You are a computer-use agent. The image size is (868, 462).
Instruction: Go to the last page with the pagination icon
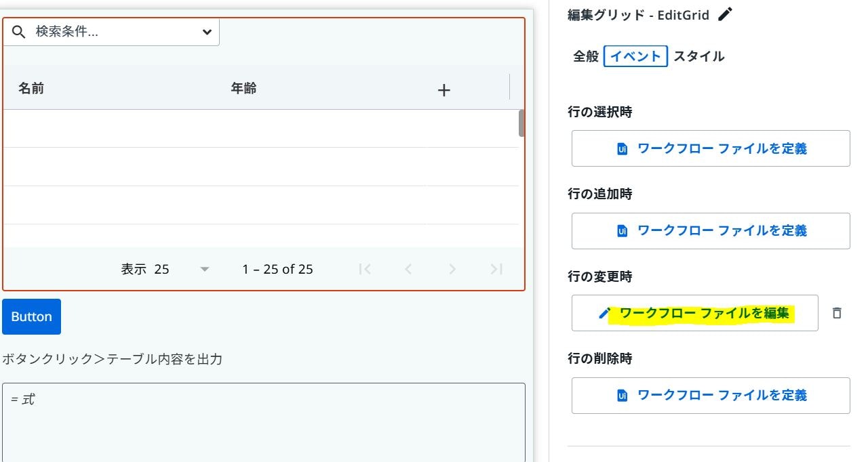[x=496, y=268]
